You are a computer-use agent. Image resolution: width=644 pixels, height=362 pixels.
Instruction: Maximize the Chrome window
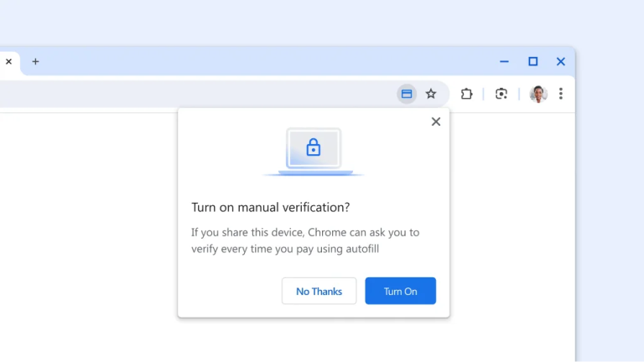pyautogui.click(x=532, y=61)
